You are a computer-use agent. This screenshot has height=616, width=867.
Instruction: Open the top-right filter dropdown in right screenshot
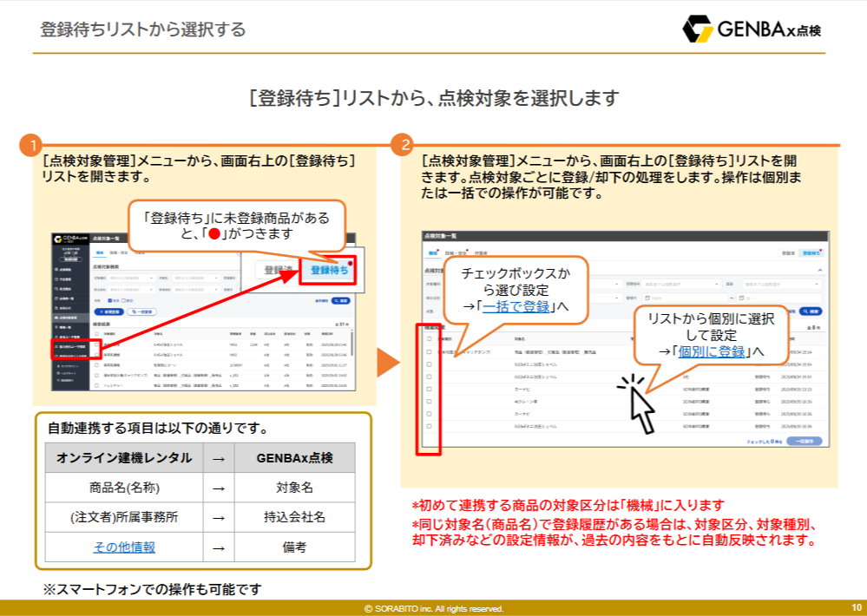coord(779,284)
